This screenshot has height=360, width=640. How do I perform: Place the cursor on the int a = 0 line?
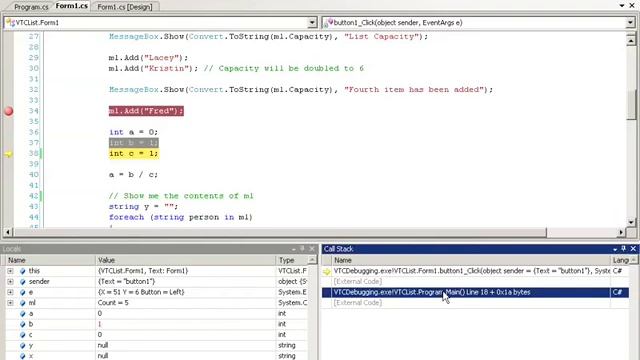(x=133, y=132)
